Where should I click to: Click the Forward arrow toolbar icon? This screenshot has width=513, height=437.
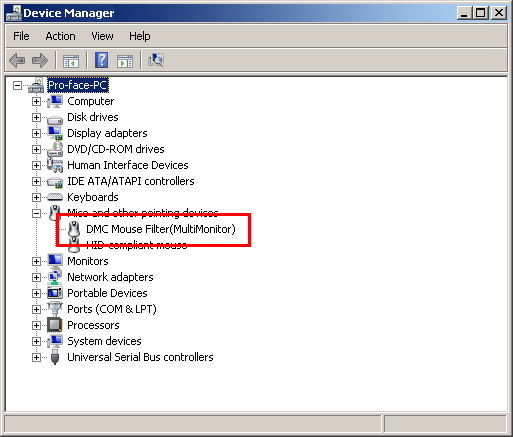click(40, 61)
